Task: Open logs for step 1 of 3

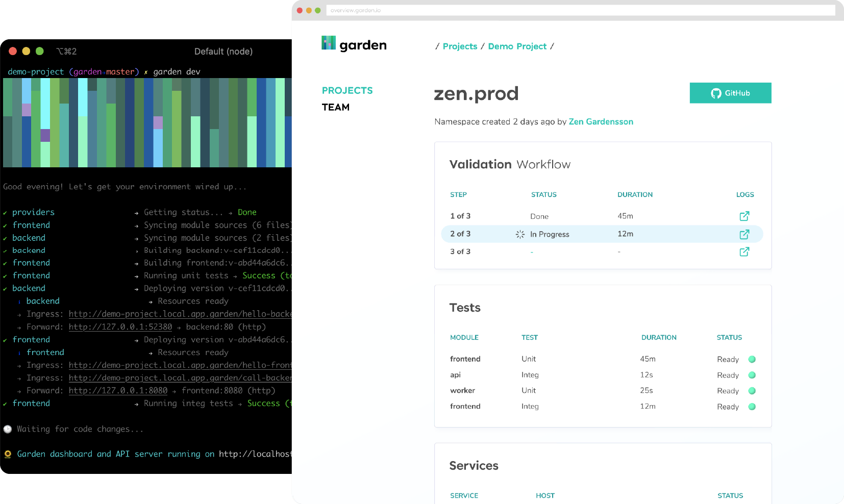Action: (744, 216)
